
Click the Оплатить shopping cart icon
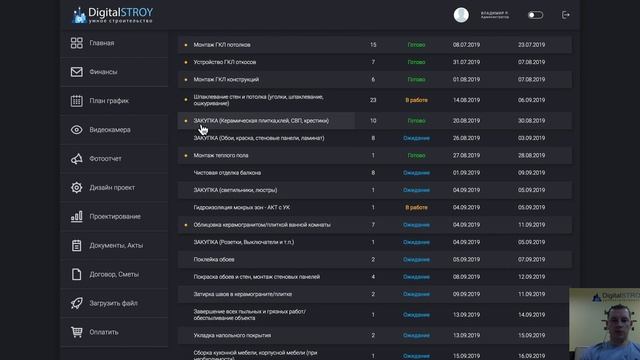[76, 332]
